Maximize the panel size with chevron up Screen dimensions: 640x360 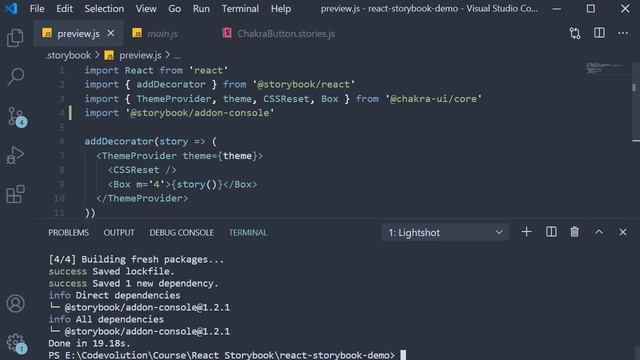click(599, 232)
